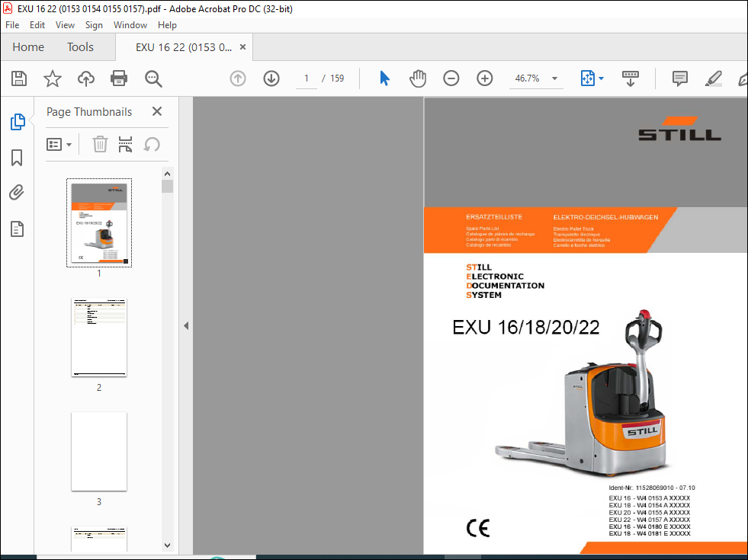Click 'ERSATZTEILLISTE' text in the document
Viewport: 748px width, 560px height.
[x=494, y=217]
